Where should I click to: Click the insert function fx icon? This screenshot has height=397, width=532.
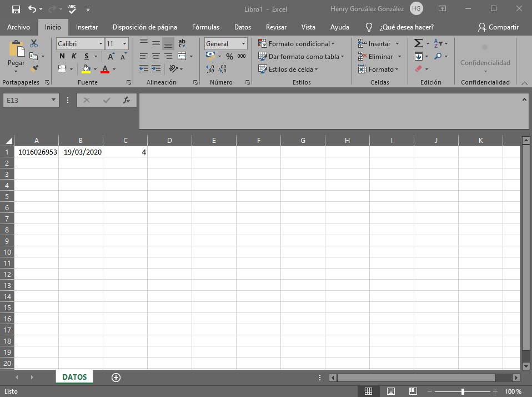click(x=126, y=100)
